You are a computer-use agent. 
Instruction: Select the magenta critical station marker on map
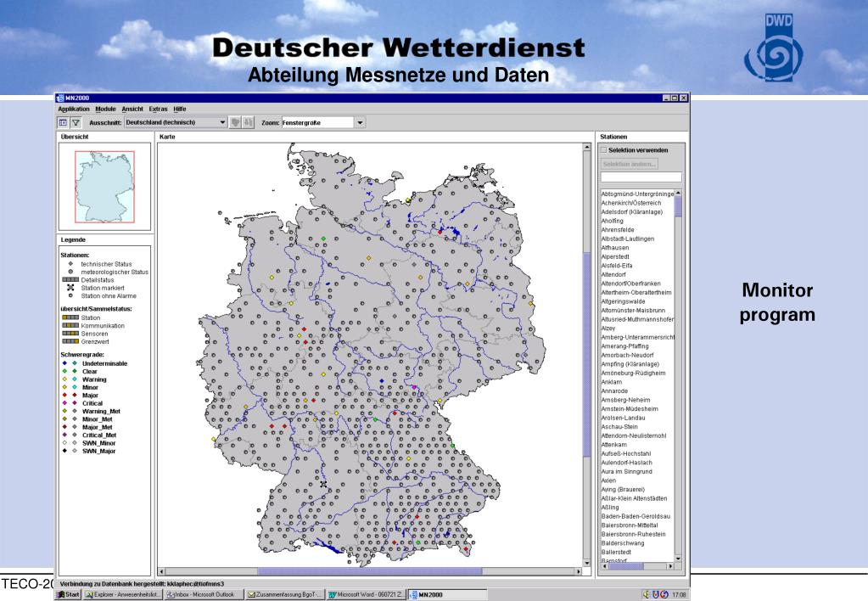point(413,387)
